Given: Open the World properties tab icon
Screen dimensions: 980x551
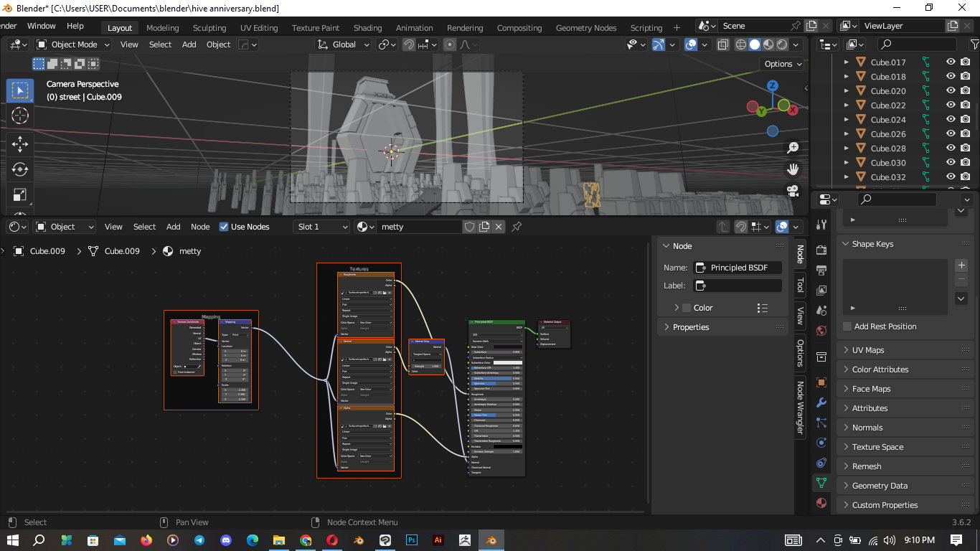Looking at the screenshot, I should (x=821, y=331).
